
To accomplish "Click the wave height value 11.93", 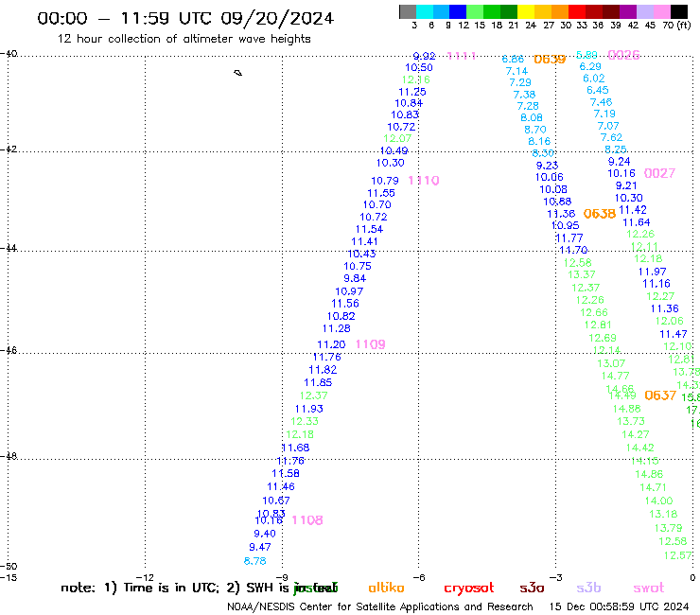I will (309, 409).
